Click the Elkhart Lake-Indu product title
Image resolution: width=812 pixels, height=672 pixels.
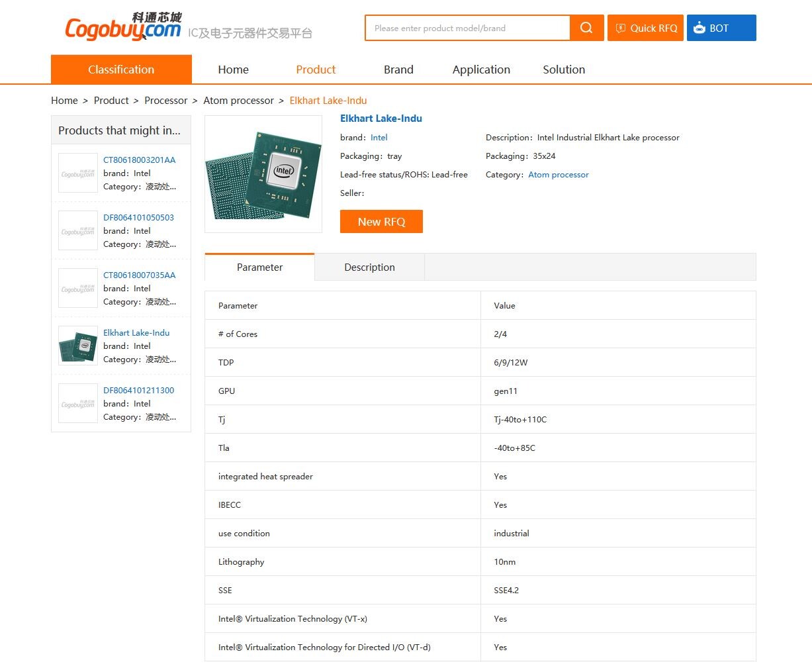[381, 119]
